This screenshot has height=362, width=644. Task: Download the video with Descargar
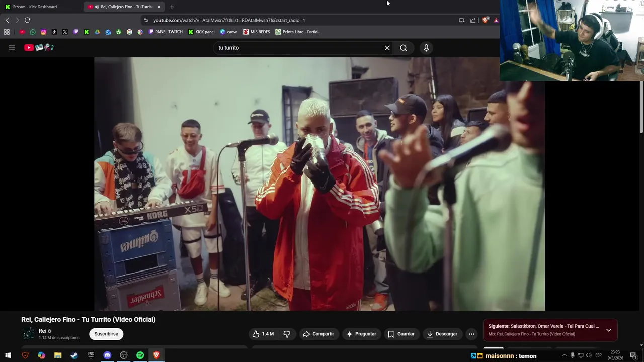click(x=442, y=334)
